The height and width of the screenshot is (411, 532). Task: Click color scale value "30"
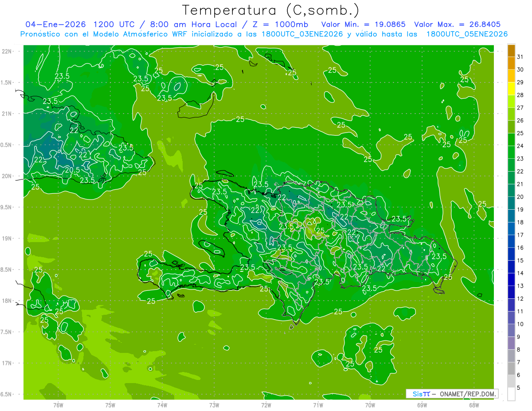coord(520,70)
